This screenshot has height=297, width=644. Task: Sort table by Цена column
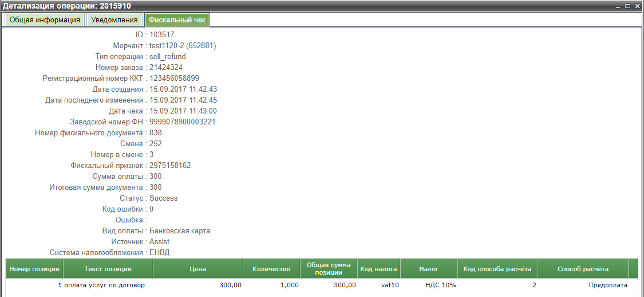pyautogui.click(x=198, y=269)
